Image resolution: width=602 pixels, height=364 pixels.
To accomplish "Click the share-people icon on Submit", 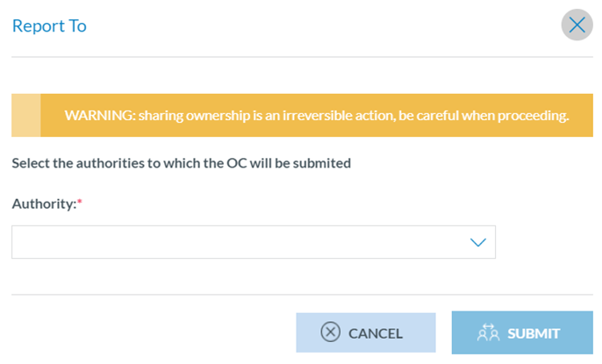I will point(488,332).
